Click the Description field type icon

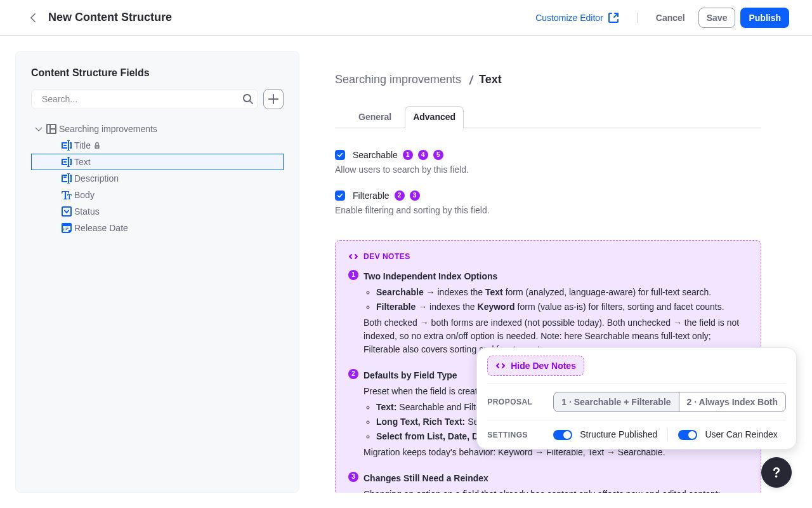[67, 178]
